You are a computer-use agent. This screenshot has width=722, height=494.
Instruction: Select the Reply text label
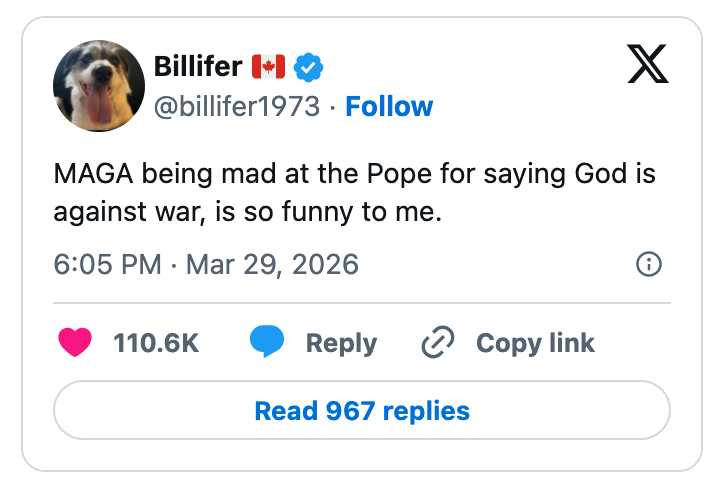pyautogui.click(x=341, y=343)
